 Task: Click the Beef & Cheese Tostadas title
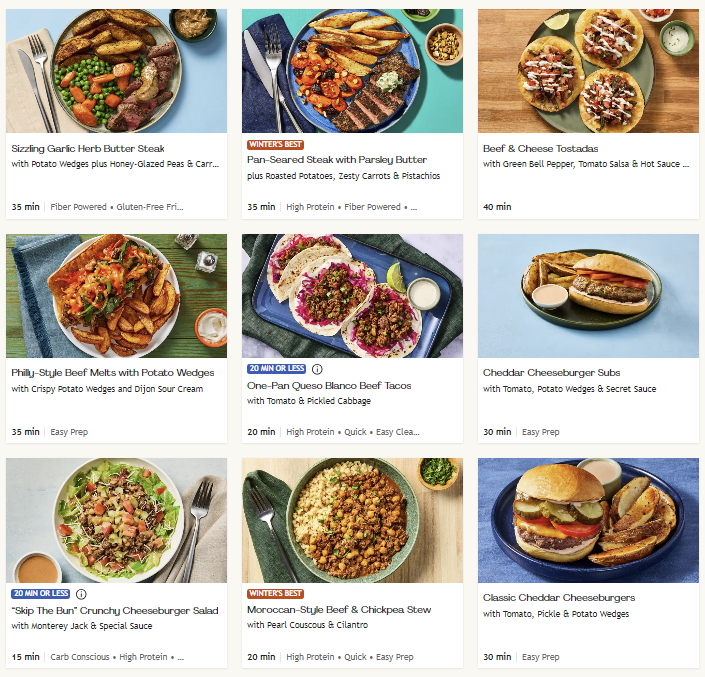point(541,149)
